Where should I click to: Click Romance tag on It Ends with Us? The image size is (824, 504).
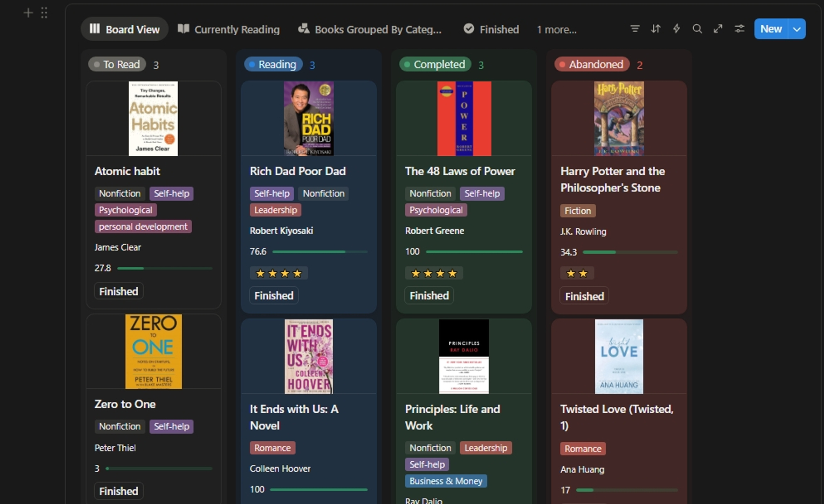(x=272, y=448)
